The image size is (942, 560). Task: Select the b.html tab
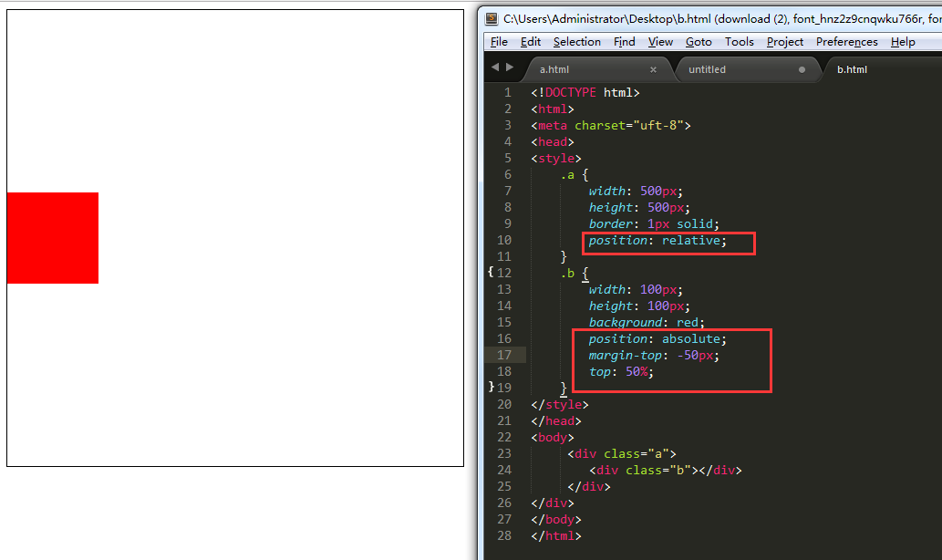point(852,69)
